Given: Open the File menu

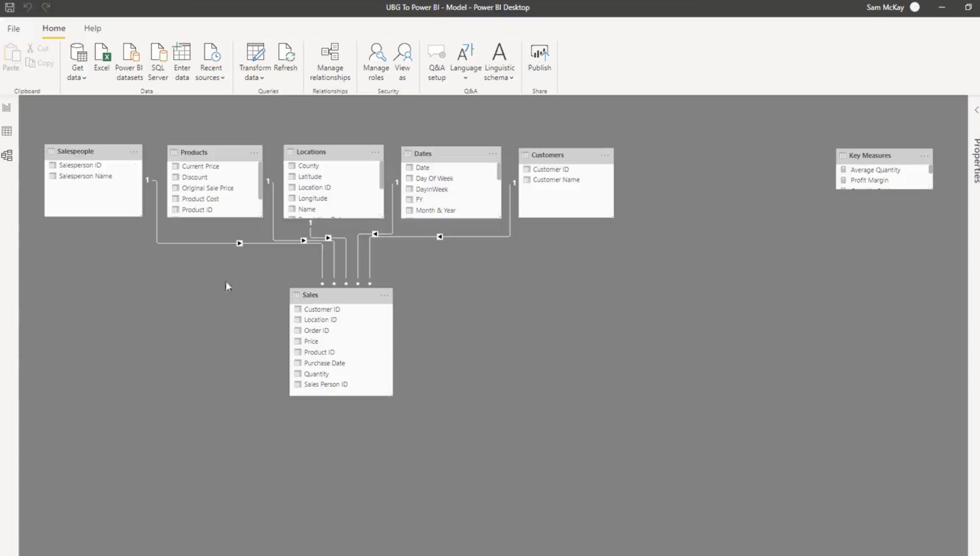Looking at the screenshot, I should pyautogui.click(x=13, y=28).
